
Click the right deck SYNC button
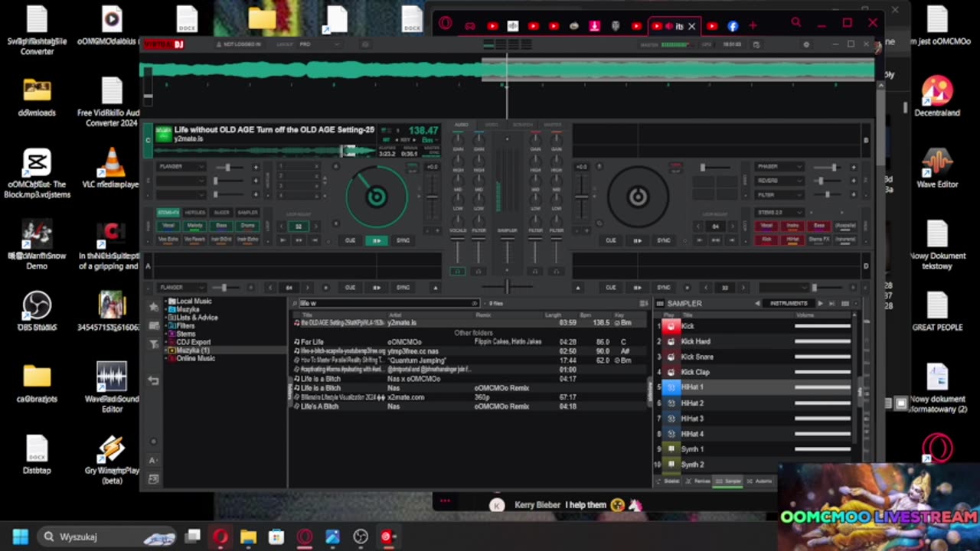pyautogui.click(x=664, y=240)
